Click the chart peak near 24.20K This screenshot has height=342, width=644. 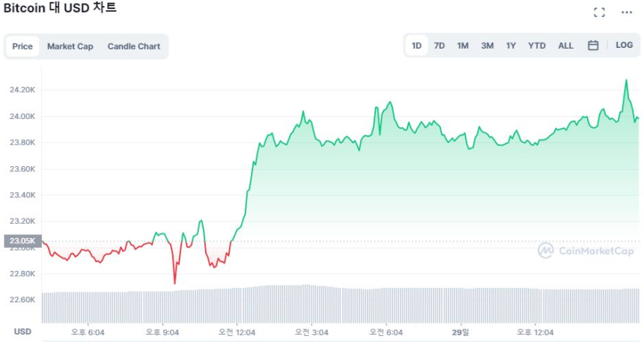tap(625, 80)
